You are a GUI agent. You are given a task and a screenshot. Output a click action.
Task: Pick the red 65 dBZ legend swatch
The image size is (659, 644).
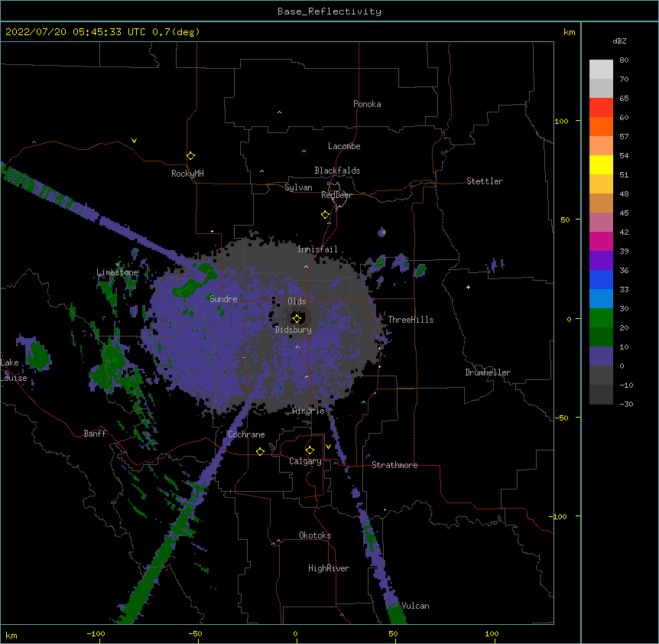[601, 108]
